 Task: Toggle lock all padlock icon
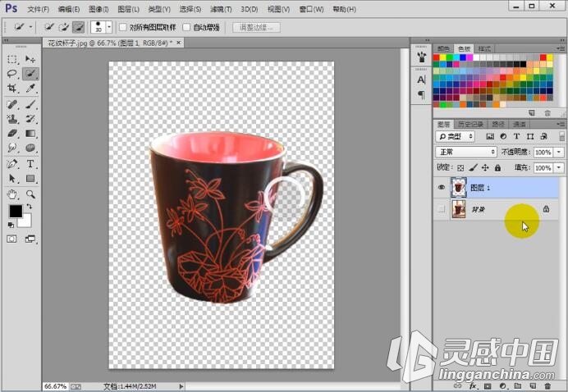point(497,168)
